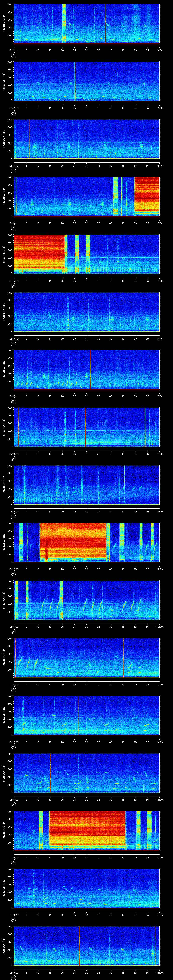
Task: Select the spectrogram panel starting at 0:13:00
Action: 87,715
